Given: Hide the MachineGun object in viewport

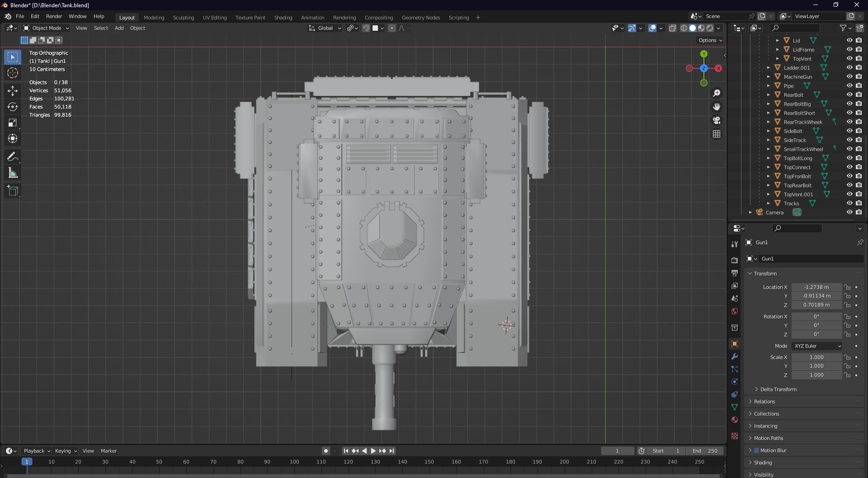Looking at the screenshot, I should click(x=849, y=76).
